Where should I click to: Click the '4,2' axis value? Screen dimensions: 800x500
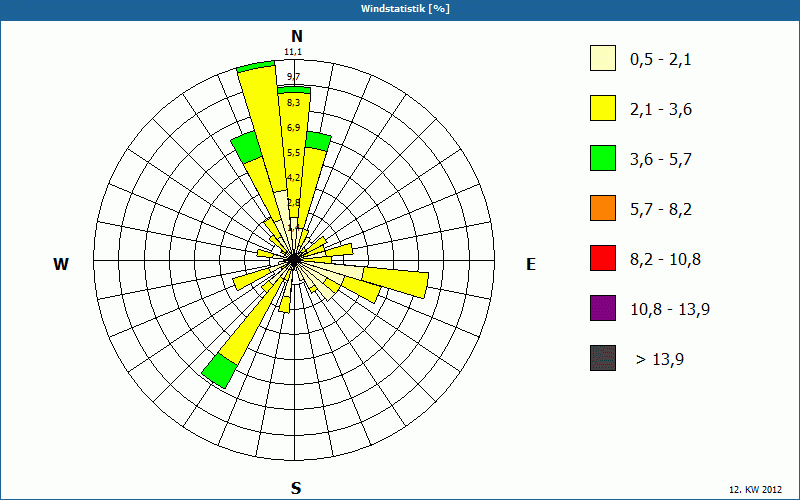tap(293, 178)
